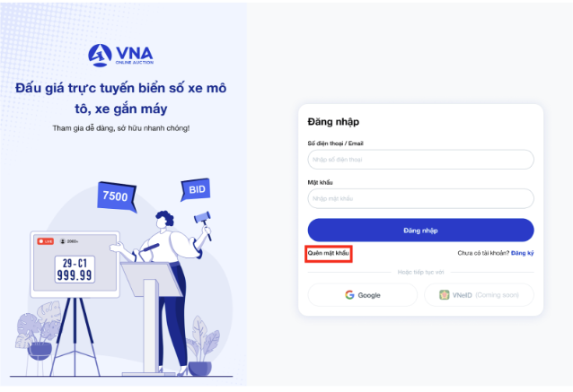Focus the password input field
Viewport: 573px width, 392px height.
420,198
